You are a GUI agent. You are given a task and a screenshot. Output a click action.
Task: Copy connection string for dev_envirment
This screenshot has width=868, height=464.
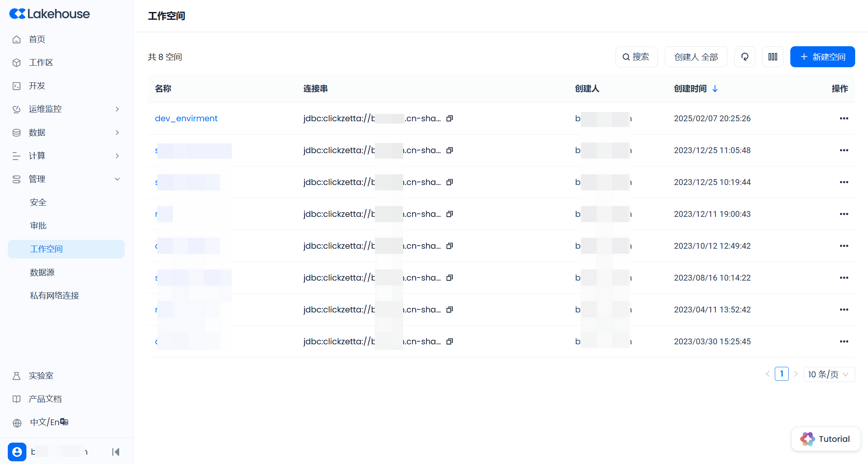point(449,119)
